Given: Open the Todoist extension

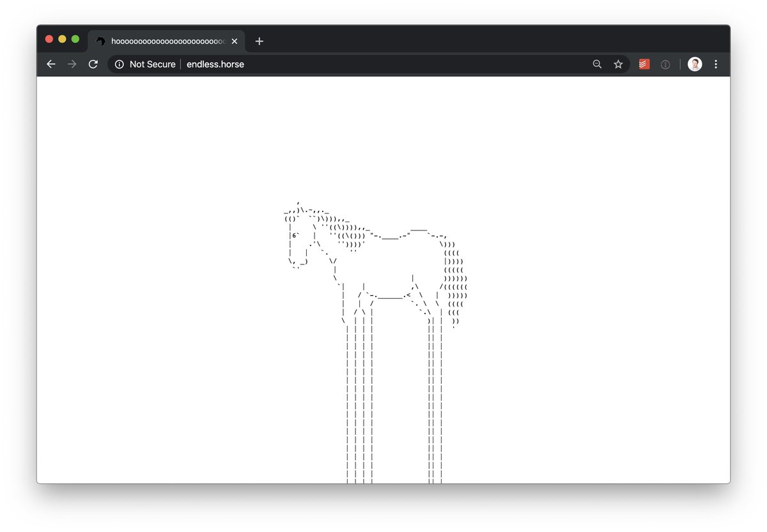Looking at the screenshot, I should point(644,65).
